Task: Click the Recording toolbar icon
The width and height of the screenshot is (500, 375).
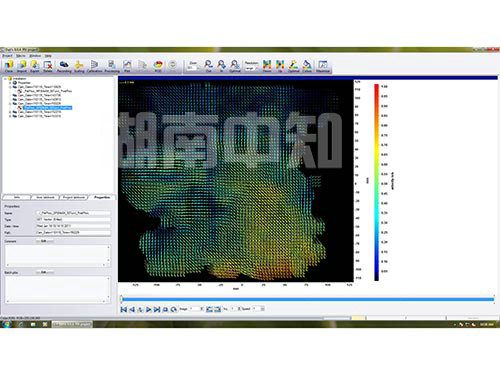Action: point(64,66)
